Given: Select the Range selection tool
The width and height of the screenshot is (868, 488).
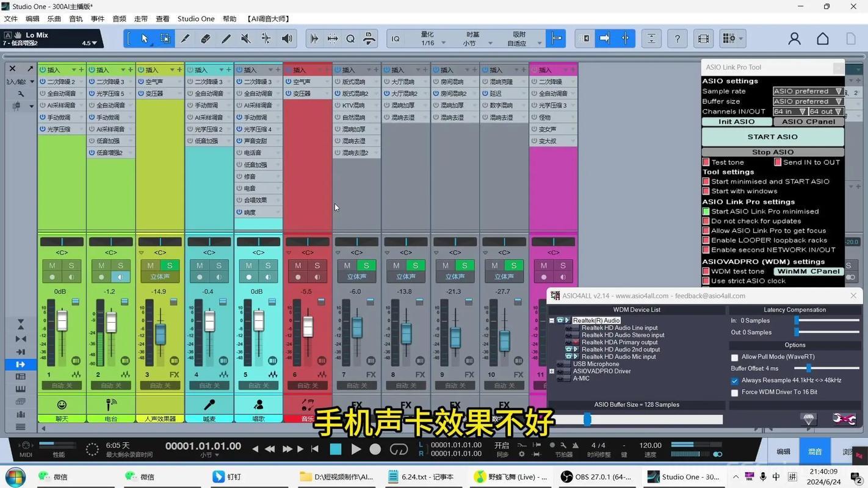Looking at the screenshot, I should 165,38.
